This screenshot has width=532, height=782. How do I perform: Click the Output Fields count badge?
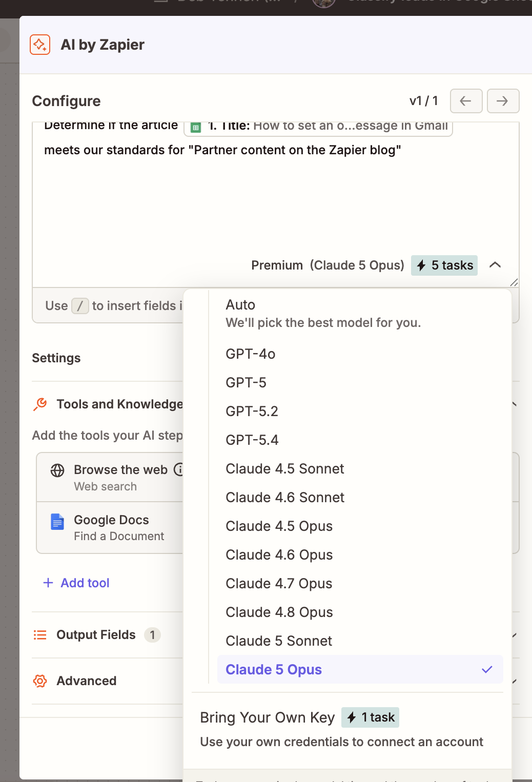(x=152, y=635)
